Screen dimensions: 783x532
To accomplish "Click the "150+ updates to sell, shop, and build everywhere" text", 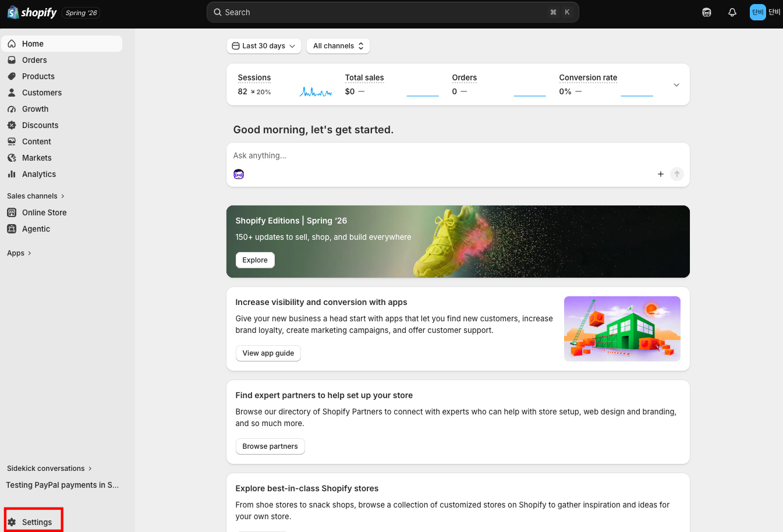I will point(323,237).
